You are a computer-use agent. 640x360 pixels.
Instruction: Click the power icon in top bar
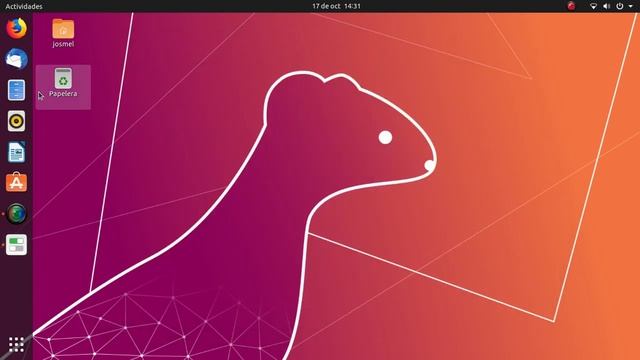(x=620, y=6)
